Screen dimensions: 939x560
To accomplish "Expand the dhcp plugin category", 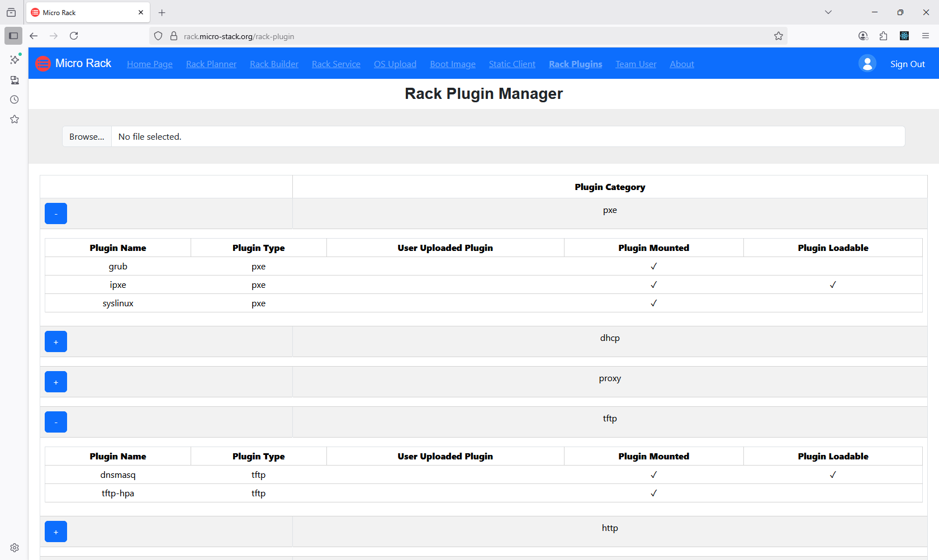I will pos(55,341).
